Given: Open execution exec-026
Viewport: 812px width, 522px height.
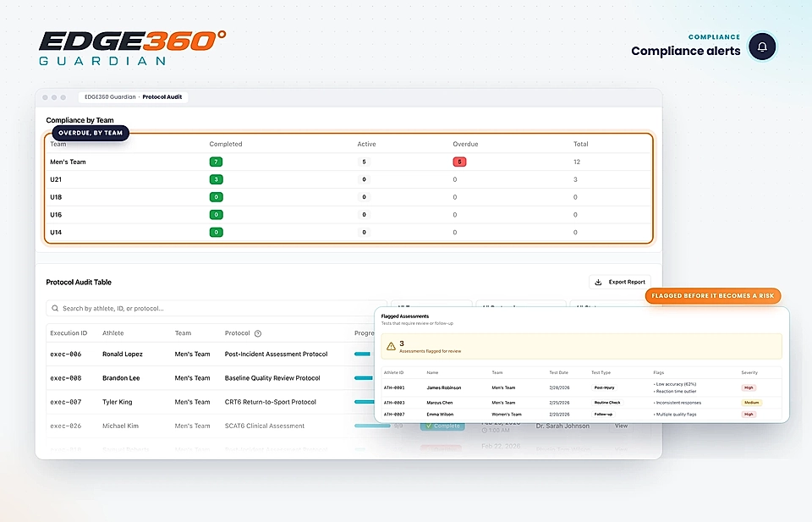Looking at the screenshot, I should click(66, 426).
